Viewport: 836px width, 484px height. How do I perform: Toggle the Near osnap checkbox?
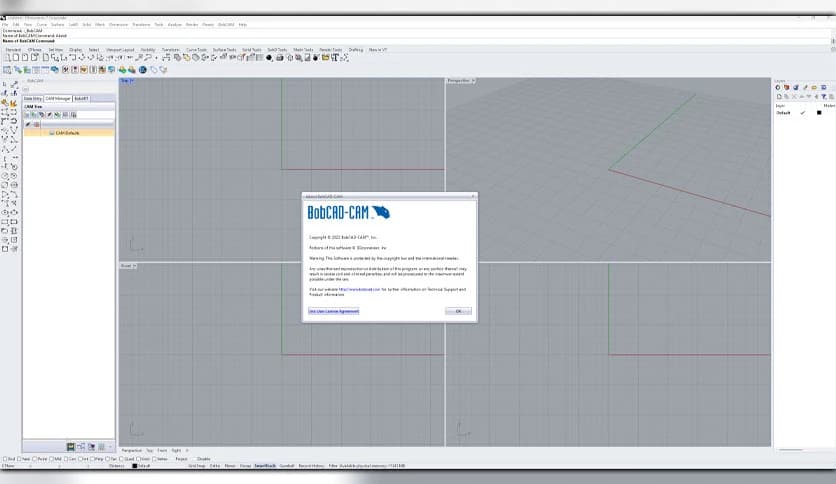(x=19, y=459)
